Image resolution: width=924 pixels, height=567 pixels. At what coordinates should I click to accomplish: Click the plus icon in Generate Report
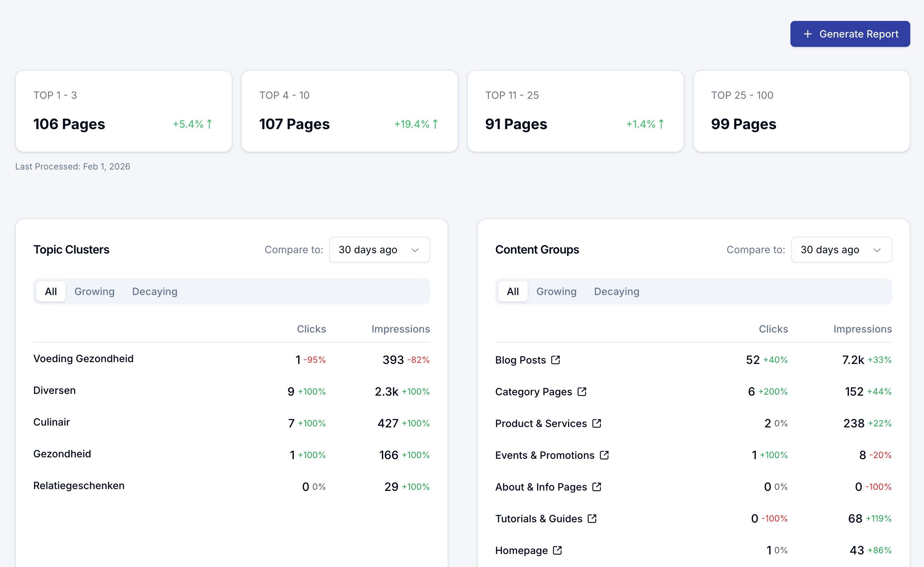[x=808, y=34]
